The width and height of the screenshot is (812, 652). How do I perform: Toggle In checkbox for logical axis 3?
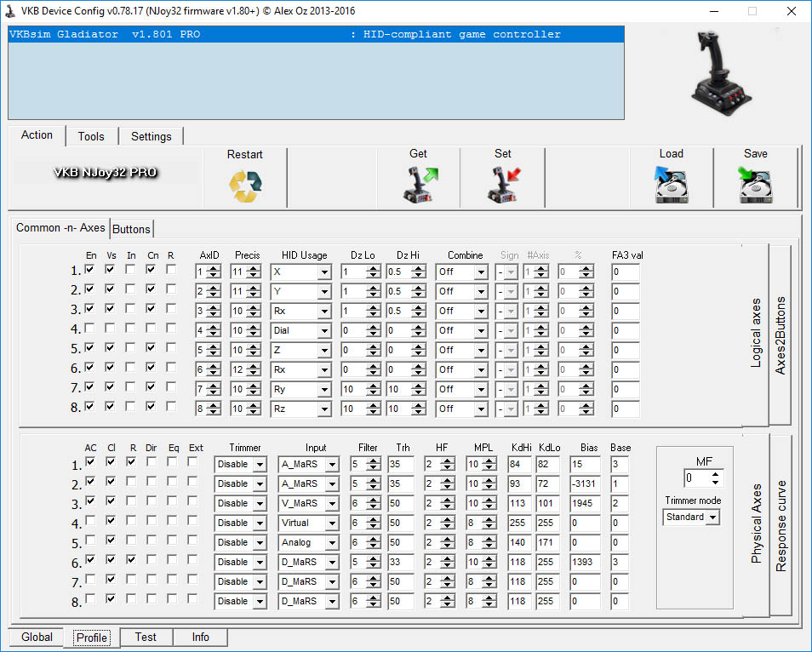click(130, 309)
